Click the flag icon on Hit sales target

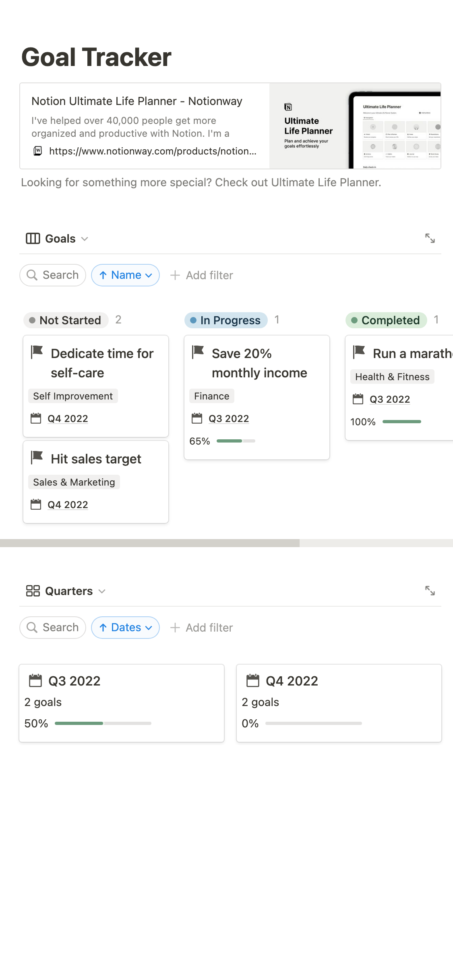click(37, 457)
